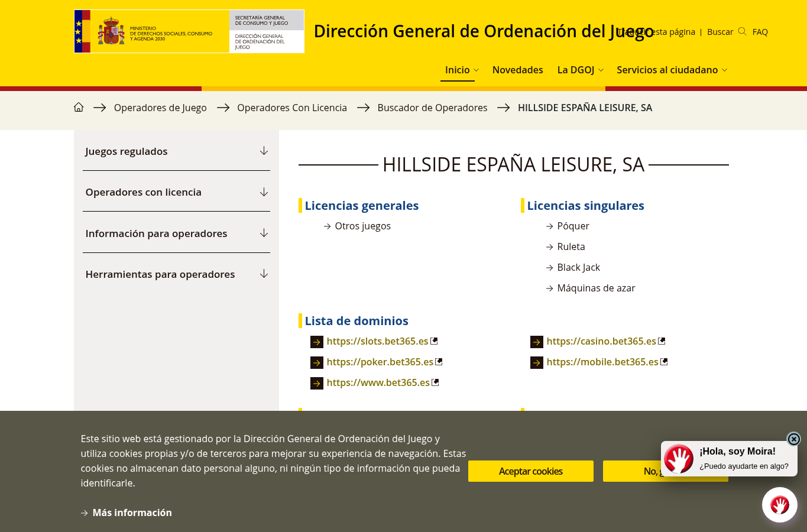807x532 pixels.
Task: Click the ¡Hola, soy Moira! greeting
Action: coord(737,451)
